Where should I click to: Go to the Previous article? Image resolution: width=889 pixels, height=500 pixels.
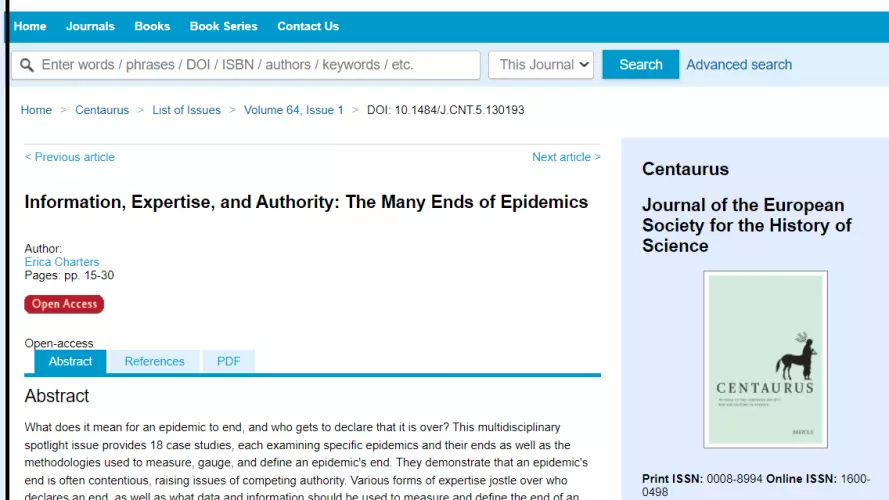[69, 157]
